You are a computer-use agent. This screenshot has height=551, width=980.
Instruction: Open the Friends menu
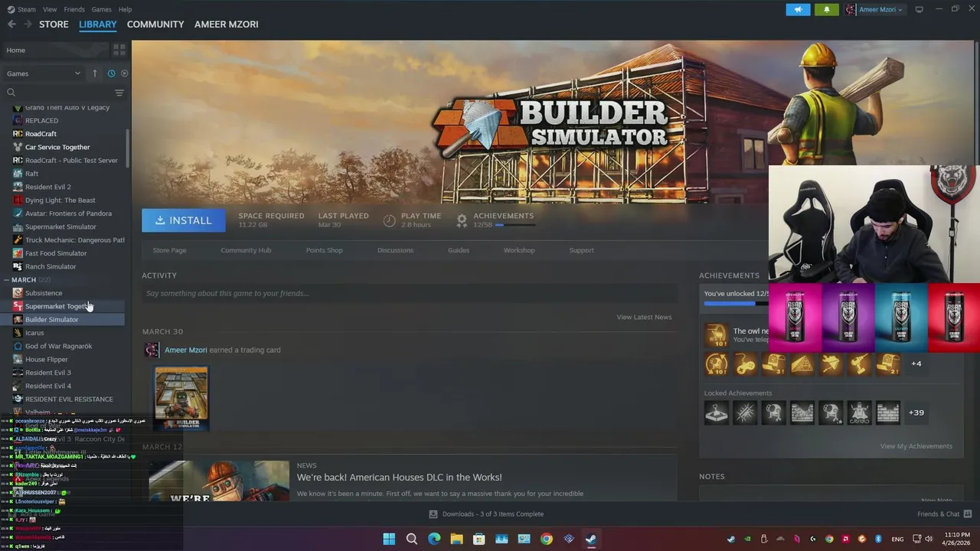coord(74,9)
